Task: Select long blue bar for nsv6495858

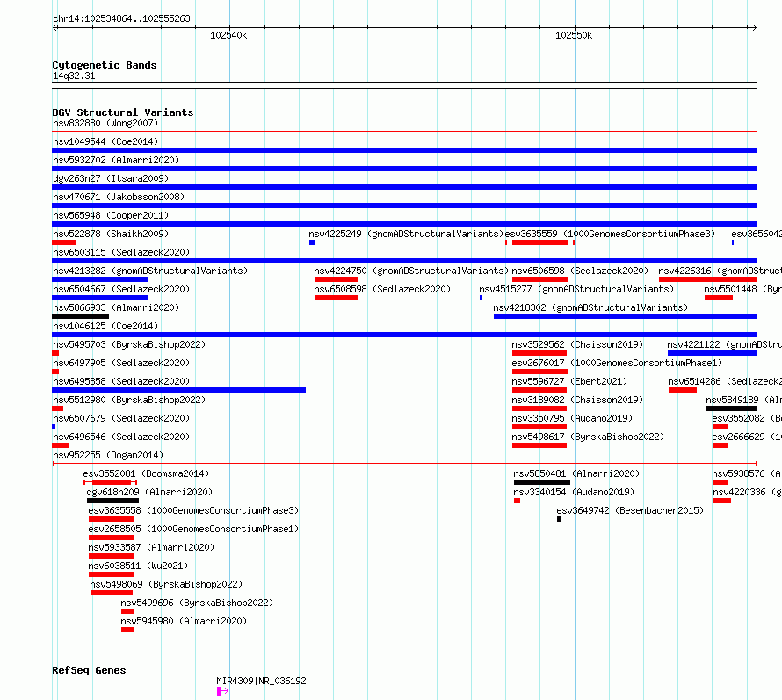Action: point(179,390)
